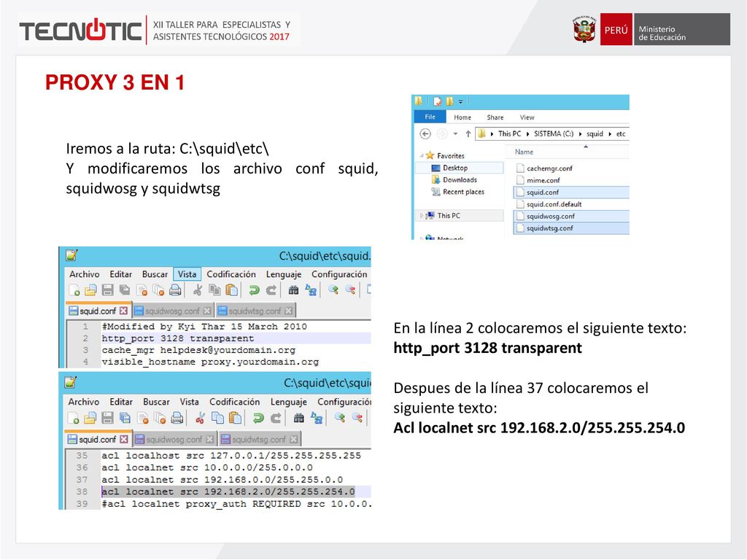
Task: Switch to the Explorer Share ribbon tab
Action: pyautogui.click(x=495, y=117)
